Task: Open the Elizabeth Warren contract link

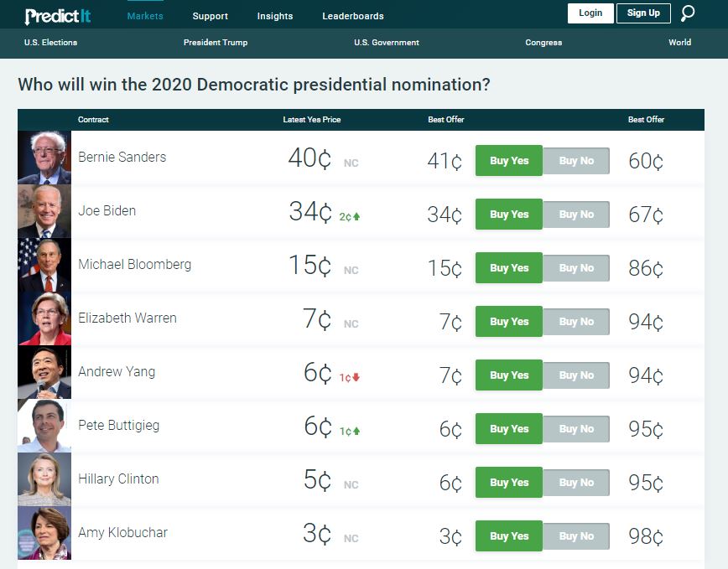Action: [x=127, y=318]
